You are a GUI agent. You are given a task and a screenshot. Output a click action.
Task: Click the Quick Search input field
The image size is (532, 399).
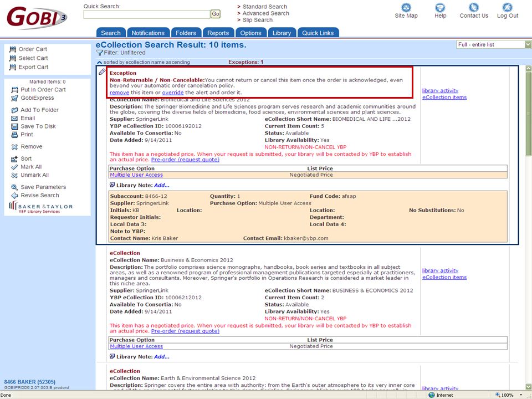[146, 14]
